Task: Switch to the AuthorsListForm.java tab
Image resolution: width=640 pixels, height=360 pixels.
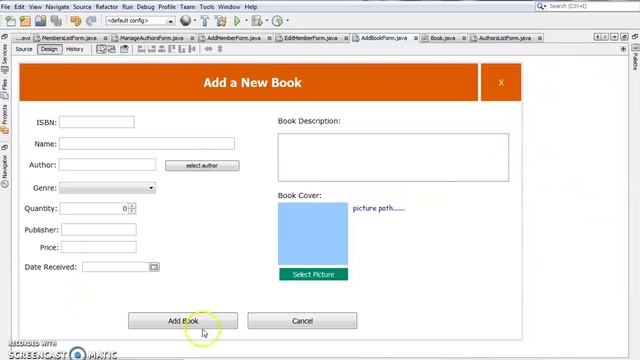Action: coord(504,38)
